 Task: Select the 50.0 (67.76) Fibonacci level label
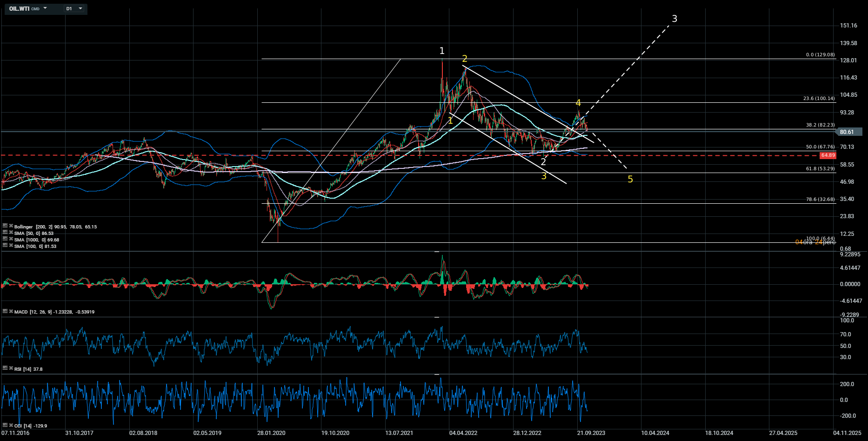click(x=821, y=147)
